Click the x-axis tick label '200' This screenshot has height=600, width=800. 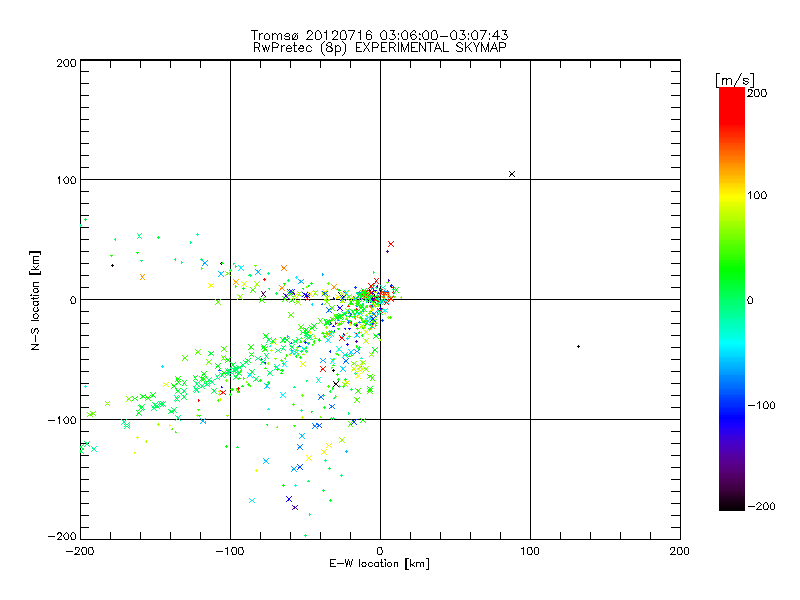pyautogui.click(x=680, y=552)
